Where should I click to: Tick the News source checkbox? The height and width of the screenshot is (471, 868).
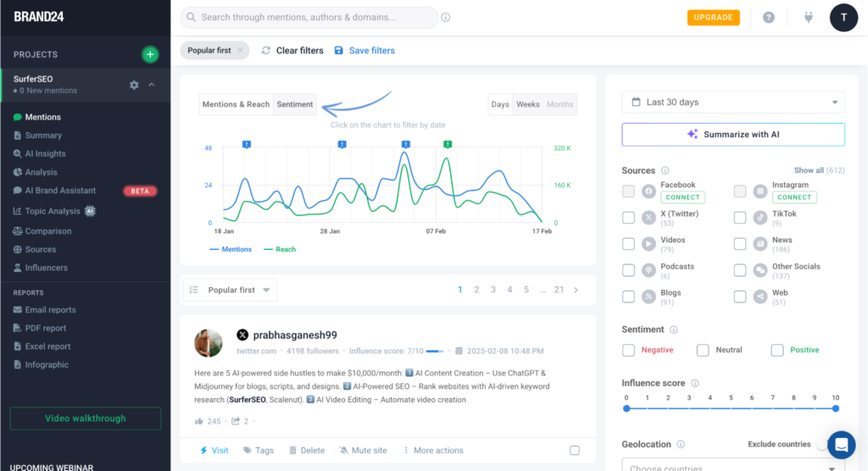pos(740,244)
